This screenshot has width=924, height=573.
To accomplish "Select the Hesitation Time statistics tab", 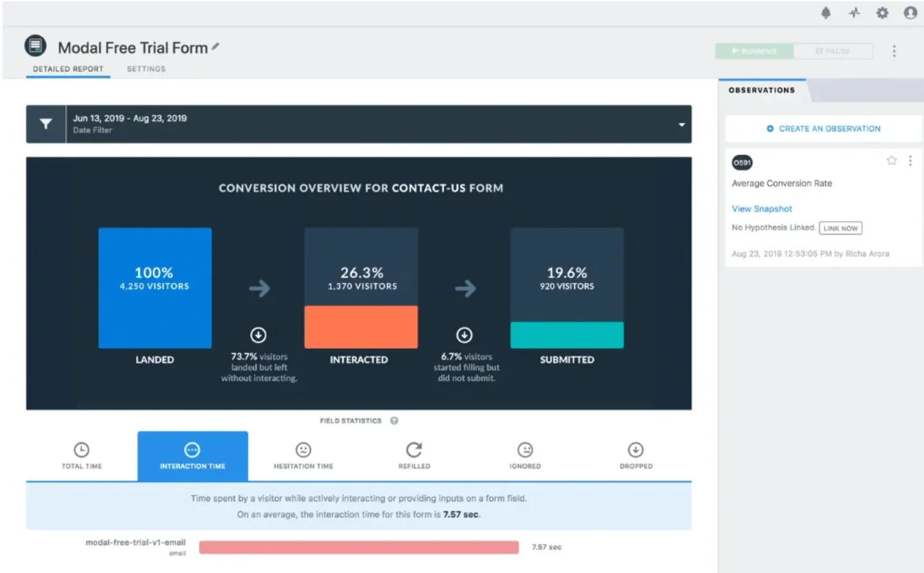I will 303,456.
